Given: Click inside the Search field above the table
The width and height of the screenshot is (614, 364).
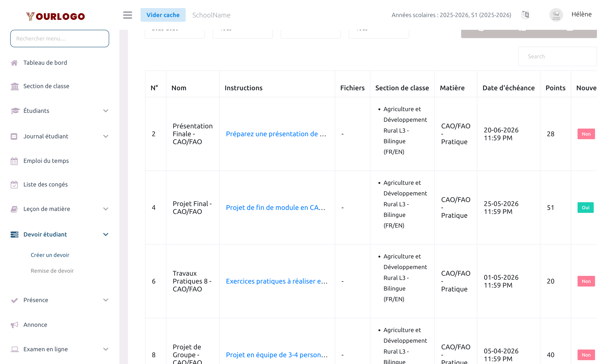Looking at the screenshot, I should [x=557, y=56].
